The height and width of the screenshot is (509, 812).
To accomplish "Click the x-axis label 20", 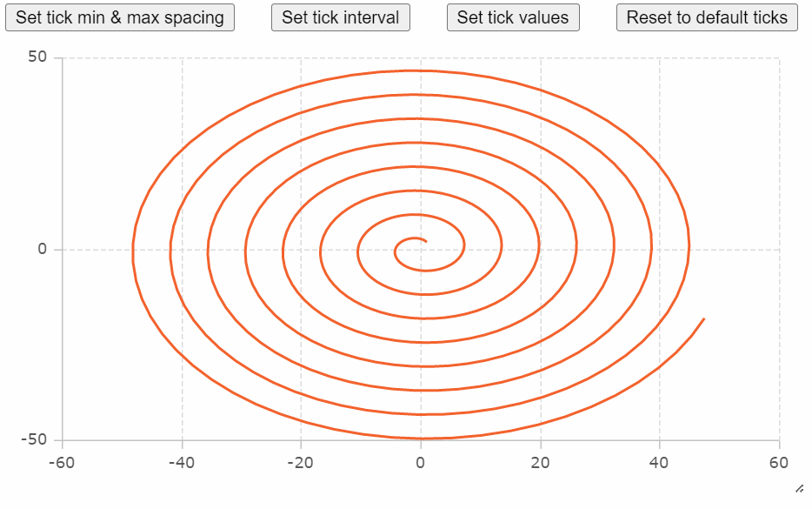I will click(x=540, y=462).
